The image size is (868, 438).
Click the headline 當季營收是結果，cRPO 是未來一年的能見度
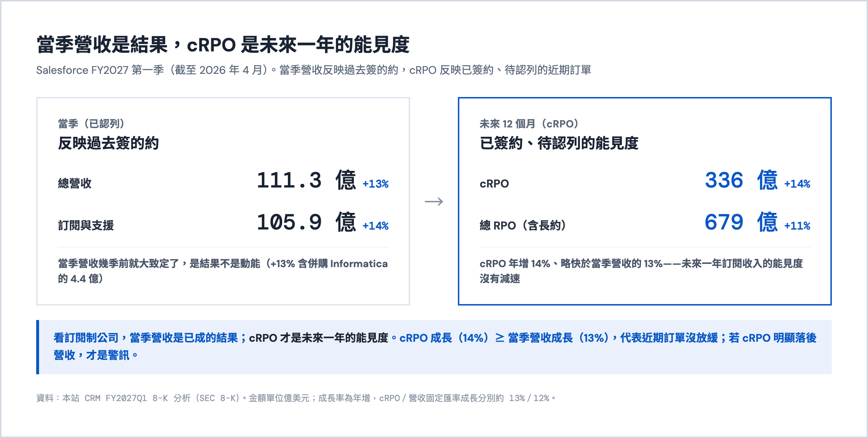[x=223, y=45]
